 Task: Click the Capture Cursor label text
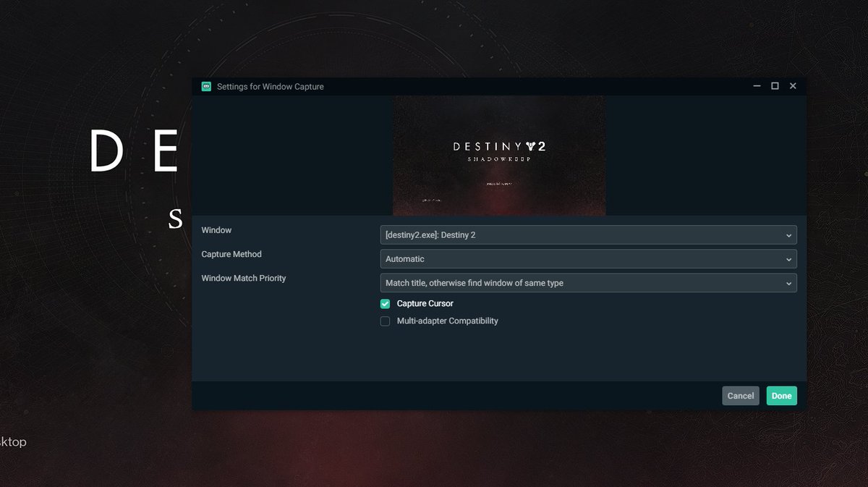425,304
